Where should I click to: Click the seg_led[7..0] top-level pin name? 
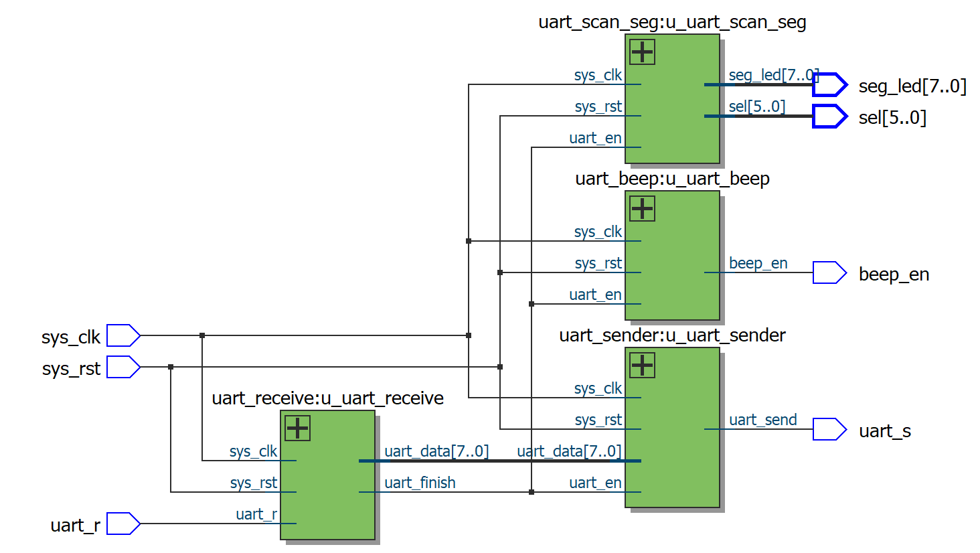click(912, 86)
